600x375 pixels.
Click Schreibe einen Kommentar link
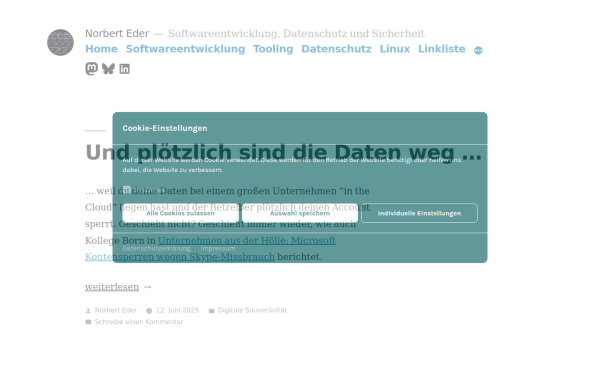(139, 322)
